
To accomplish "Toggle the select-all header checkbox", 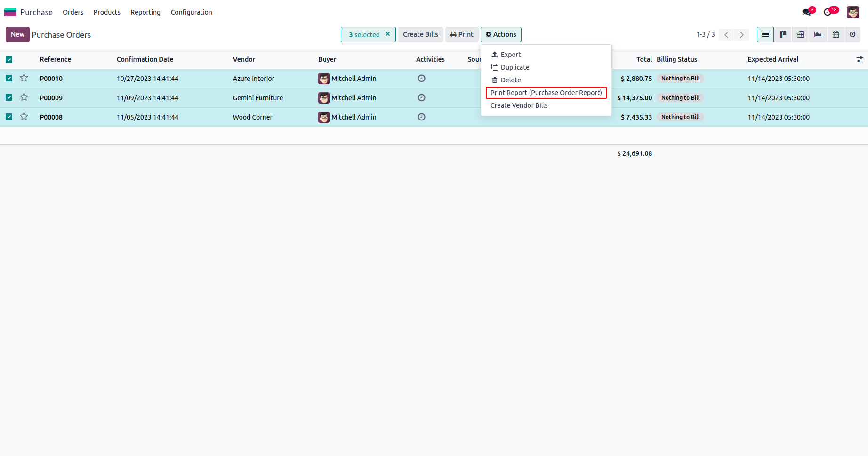I will 9,59.
